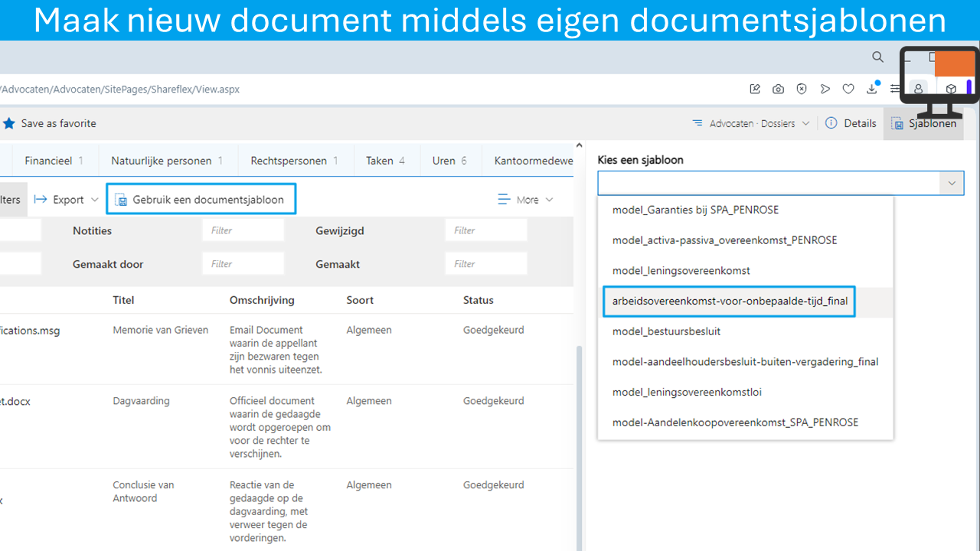The height and width of the screenshot is (551, 980).
Task: Switch to the Taken tab
Action: 385,161
